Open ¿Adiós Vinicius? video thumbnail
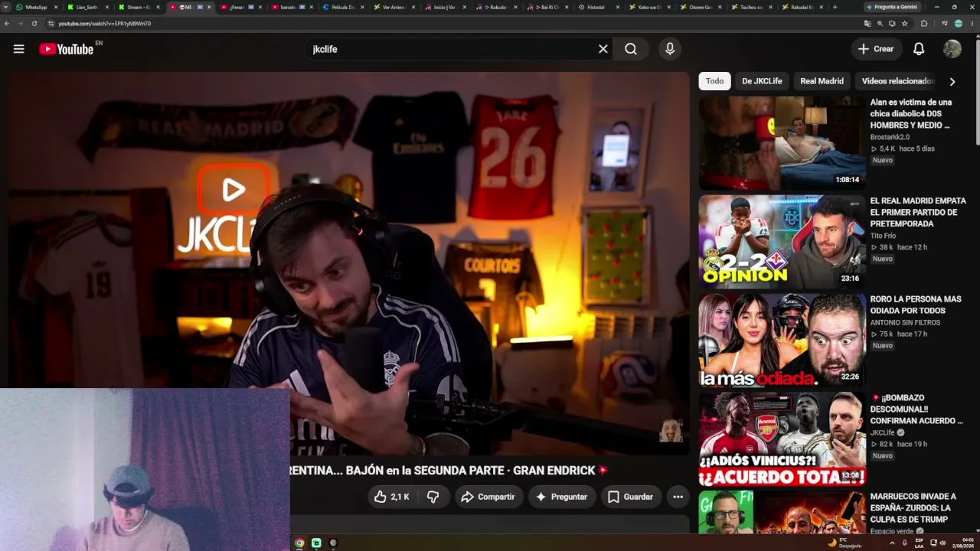The width and height of the screenshot is (980, 551). [782, 439]
